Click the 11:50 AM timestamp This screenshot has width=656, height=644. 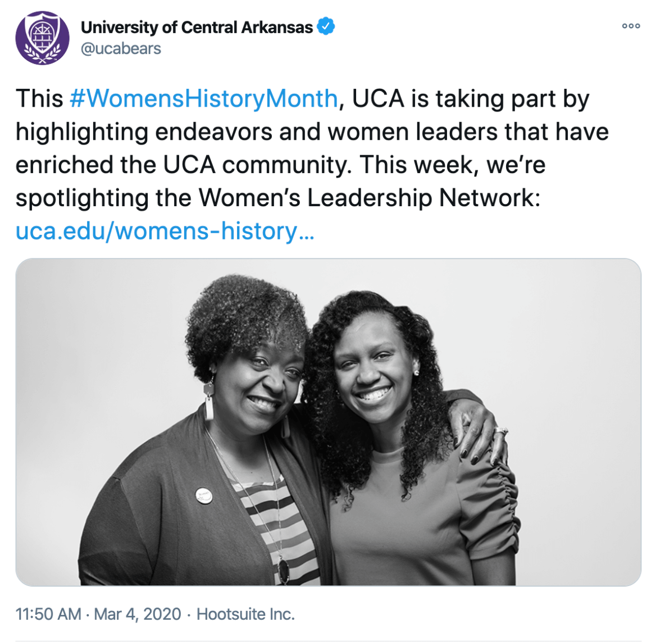[x=48, y=614]
